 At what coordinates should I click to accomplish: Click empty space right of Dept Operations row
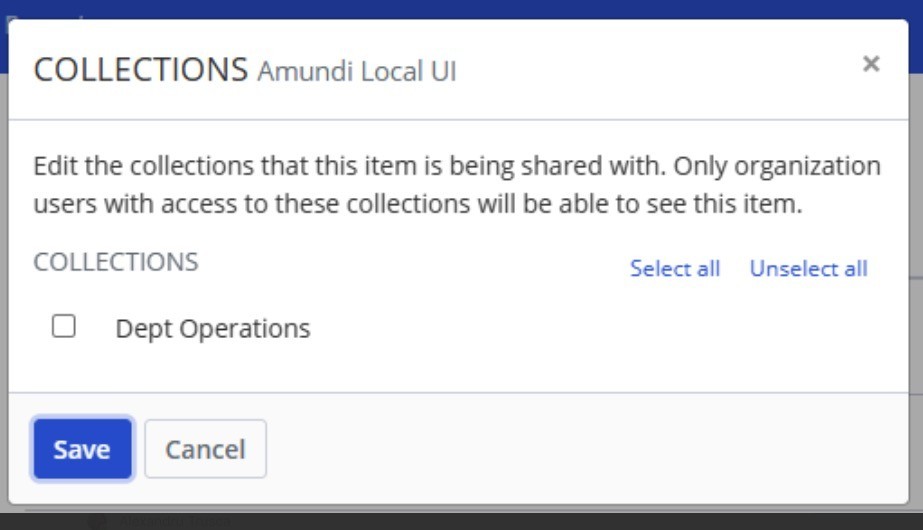600,328
